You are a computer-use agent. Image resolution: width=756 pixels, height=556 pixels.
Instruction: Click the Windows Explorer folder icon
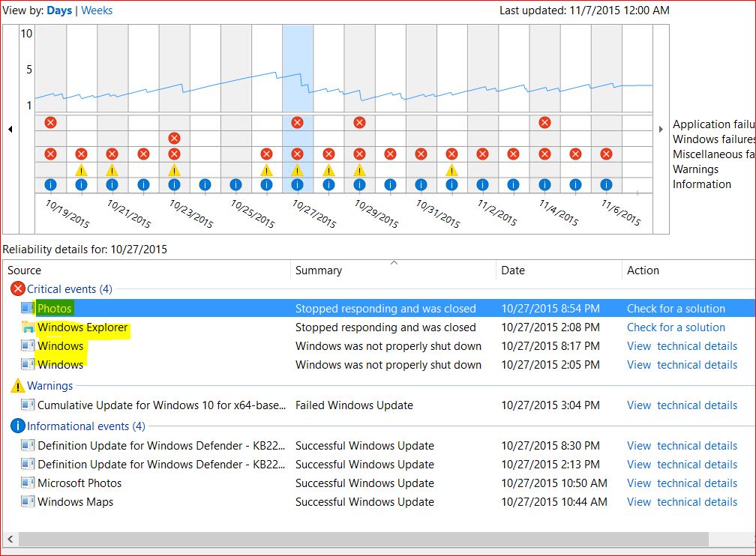(x=28, y=327)
